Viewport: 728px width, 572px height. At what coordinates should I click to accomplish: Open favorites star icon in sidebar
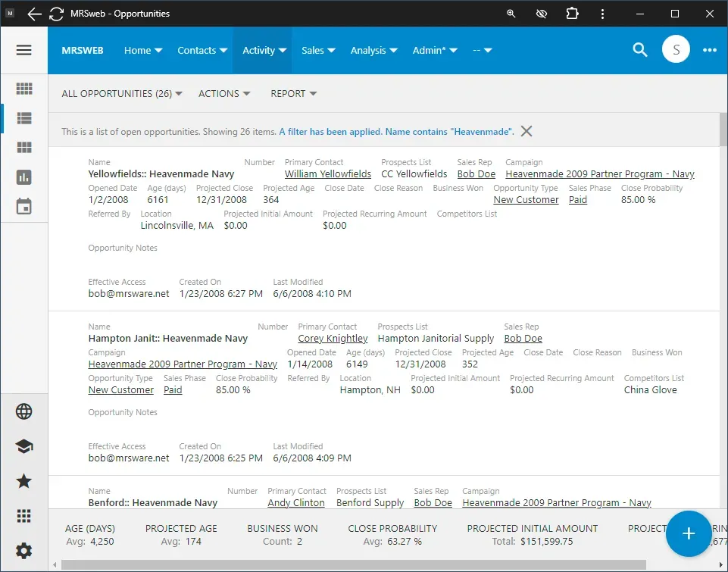tap(24, 481)
